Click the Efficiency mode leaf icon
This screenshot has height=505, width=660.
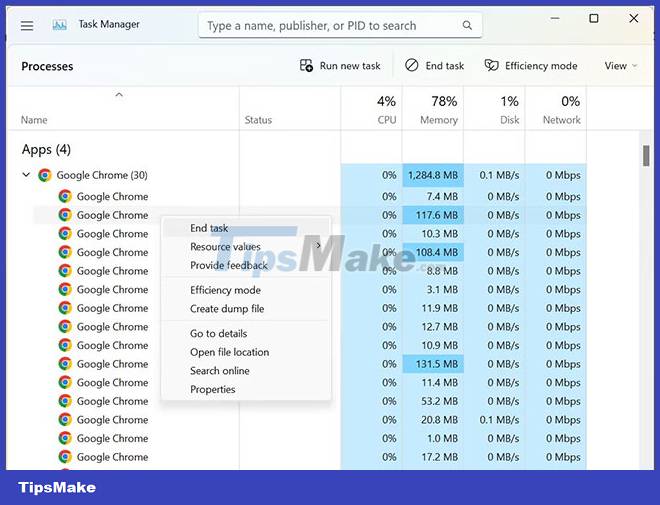pyautogui.click(x=491, y=65)
